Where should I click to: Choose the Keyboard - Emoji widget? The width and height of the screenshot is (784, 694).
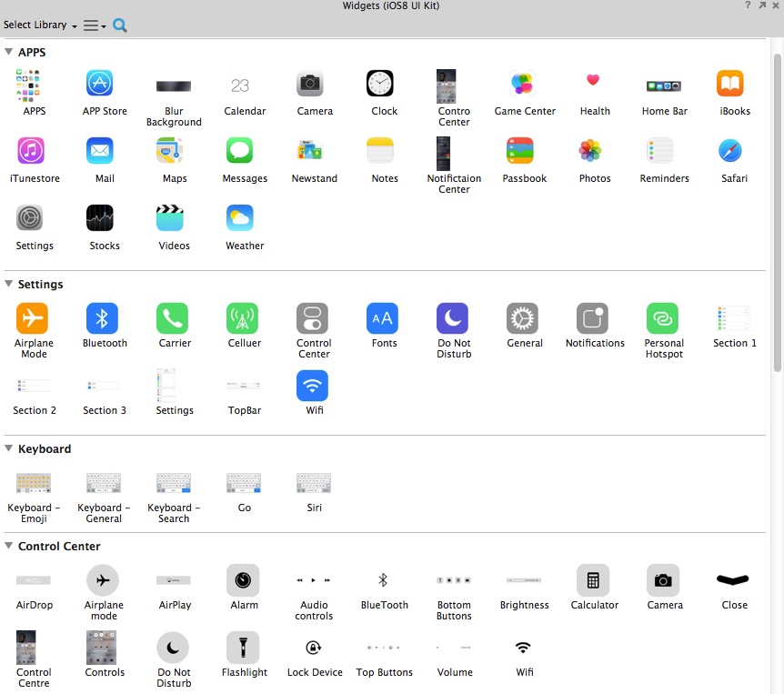click(x=34, y=483)
